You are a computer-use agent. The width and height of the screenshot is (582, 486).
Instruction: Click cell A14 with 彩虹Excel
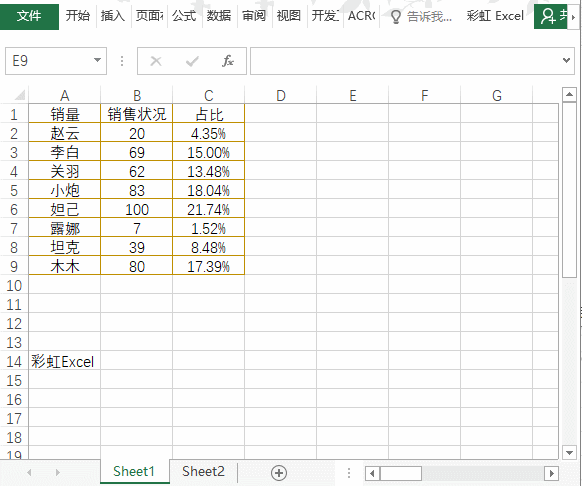click(x=65, y=361)
